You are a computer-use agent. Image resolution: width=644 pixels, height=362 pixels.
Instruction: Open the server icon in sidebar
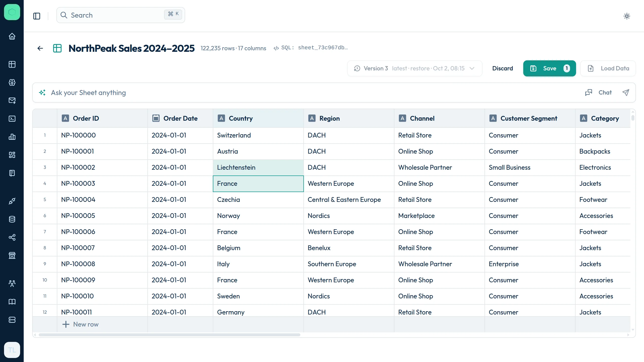[x=12, y=320]
